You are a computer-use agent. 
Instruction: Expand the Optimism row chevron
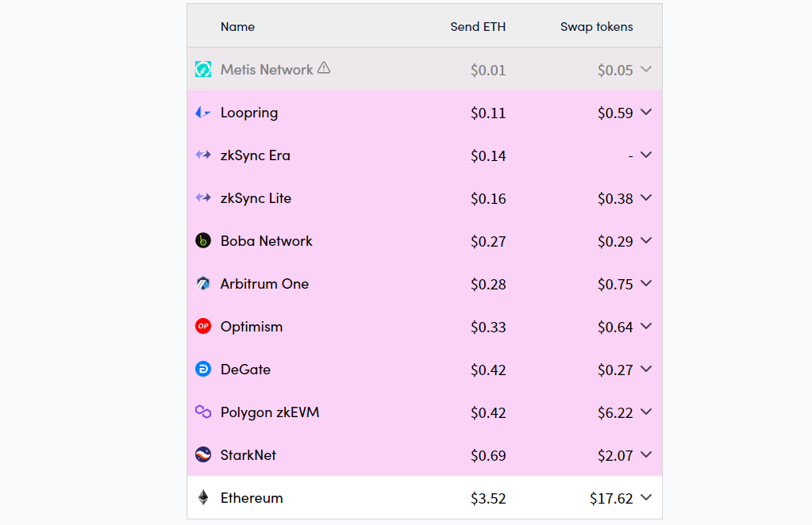point(646,327)
